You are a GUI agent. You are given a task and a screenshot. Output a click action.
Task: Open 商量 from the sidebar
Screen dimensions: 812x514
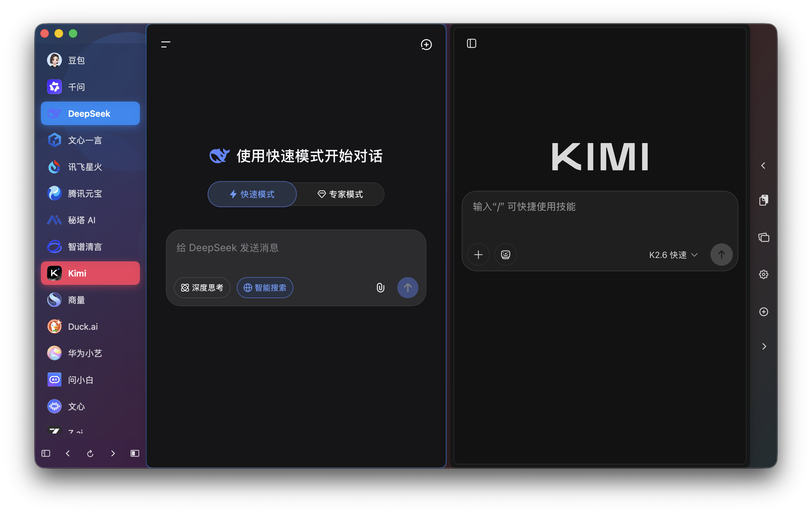coord(90,300)
